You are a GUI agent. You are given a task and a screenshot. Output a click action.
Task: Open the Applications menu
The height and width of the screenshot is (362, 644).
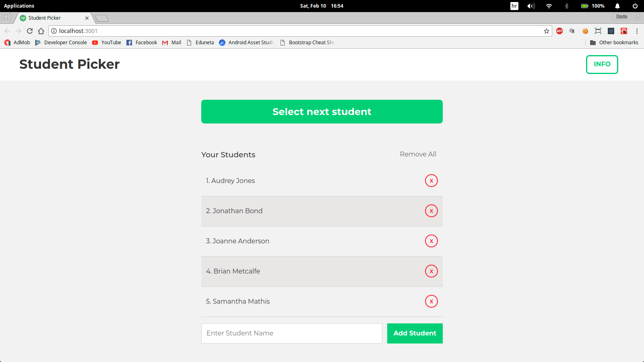[x=19, y=6]
